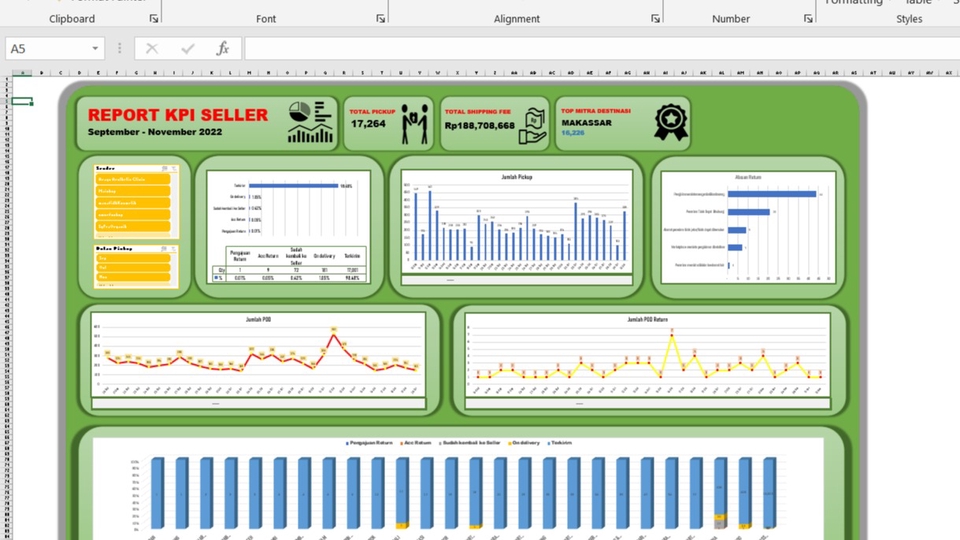Click the award ribbon icon in Top Mitra card
The width and height of the screenshot is (960, 540).
pos(670,122)
